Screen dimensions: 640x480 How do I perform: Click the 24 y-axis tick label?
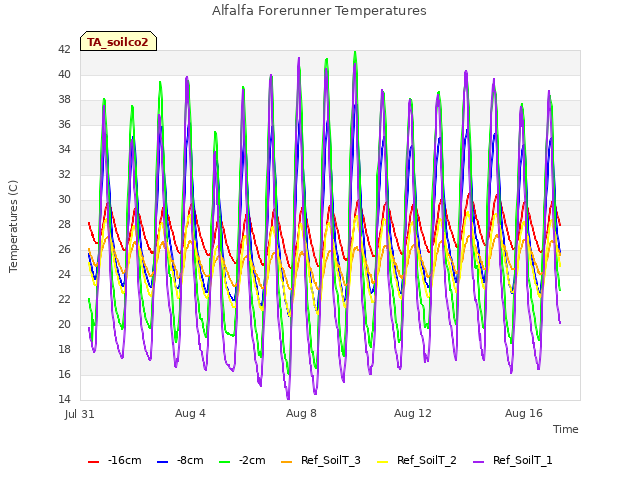[x=64, y=274]
